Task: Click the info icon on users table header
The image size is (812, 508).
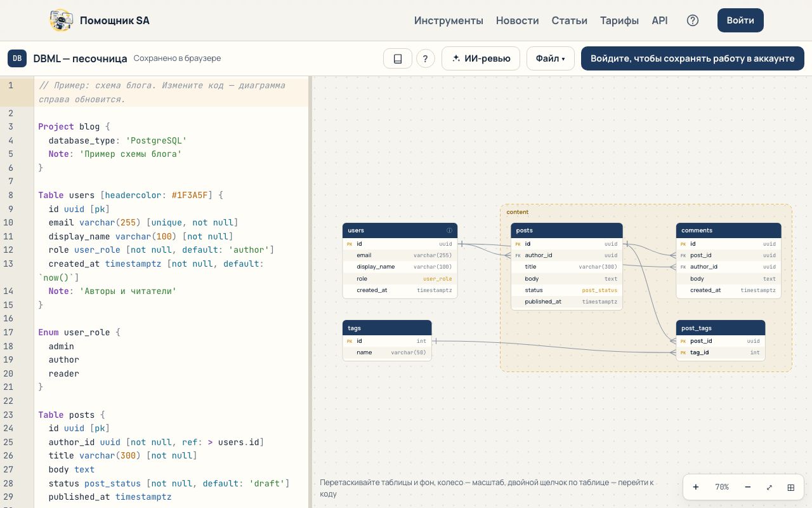Action: (x=449, y=231)
